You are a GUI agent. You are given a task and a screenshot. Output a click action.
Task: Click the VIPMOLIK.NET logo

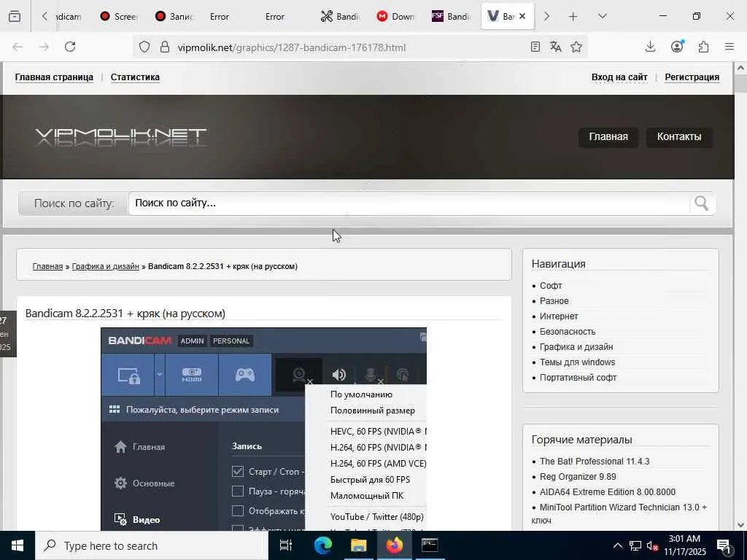point(120,136)
